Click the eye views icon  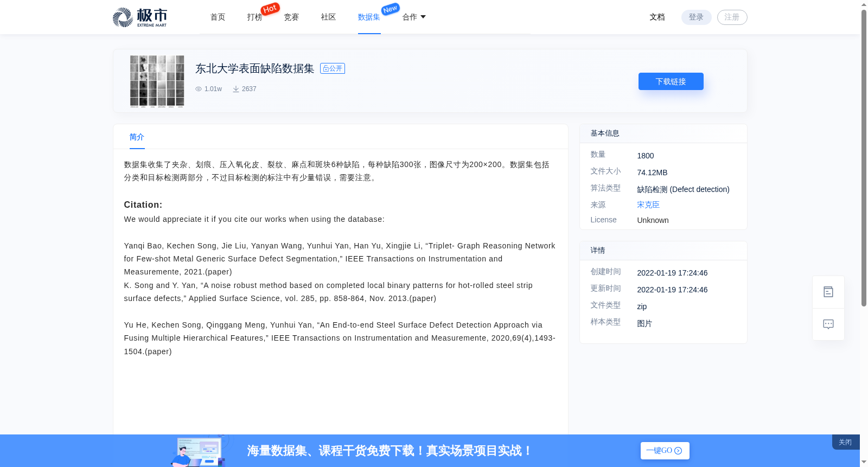coord(199,89)
